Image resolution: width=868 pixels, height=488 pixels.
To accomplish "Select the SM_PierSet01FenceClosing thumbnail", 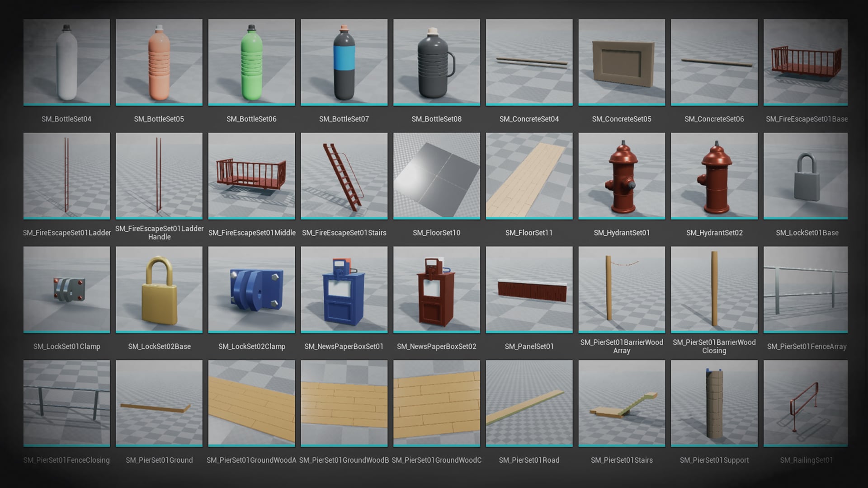I will pos(66,404).
